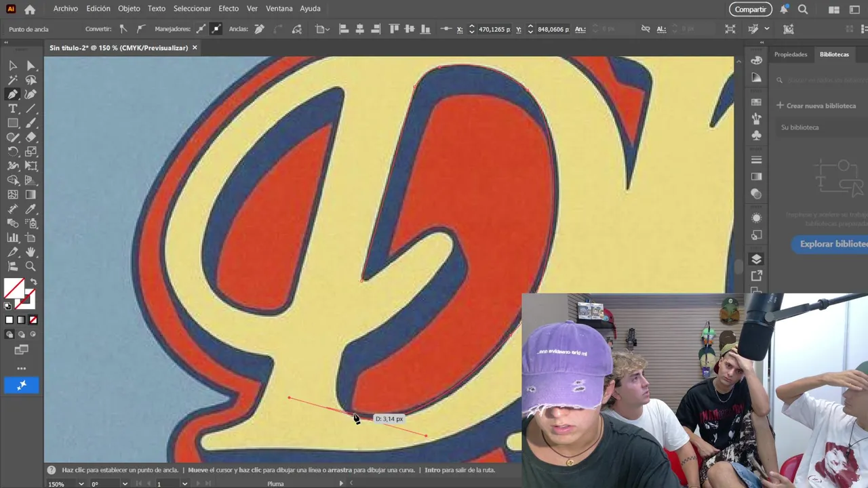
Task: Set fill mode to Color
Action: [9, 320]
